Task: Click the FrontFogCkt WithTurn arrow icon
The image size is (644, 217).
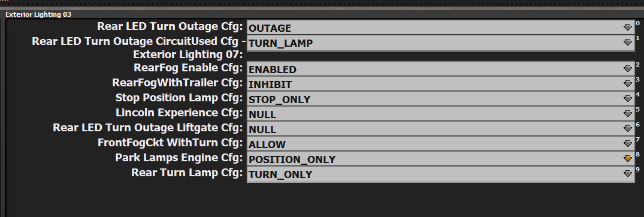Action: coord(627,143)
